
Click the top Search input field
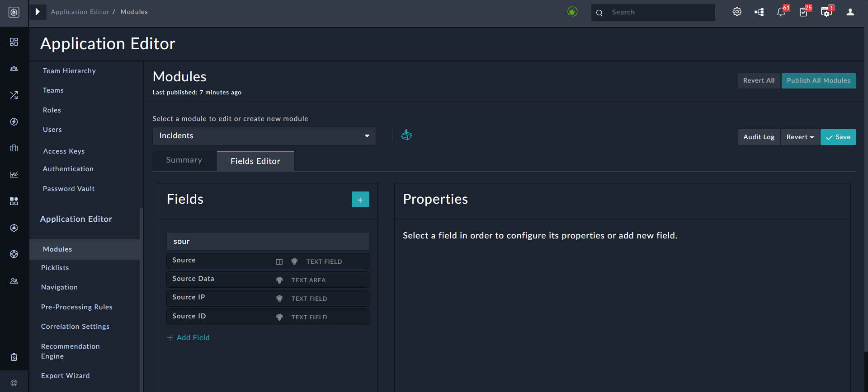click(653, 12)
